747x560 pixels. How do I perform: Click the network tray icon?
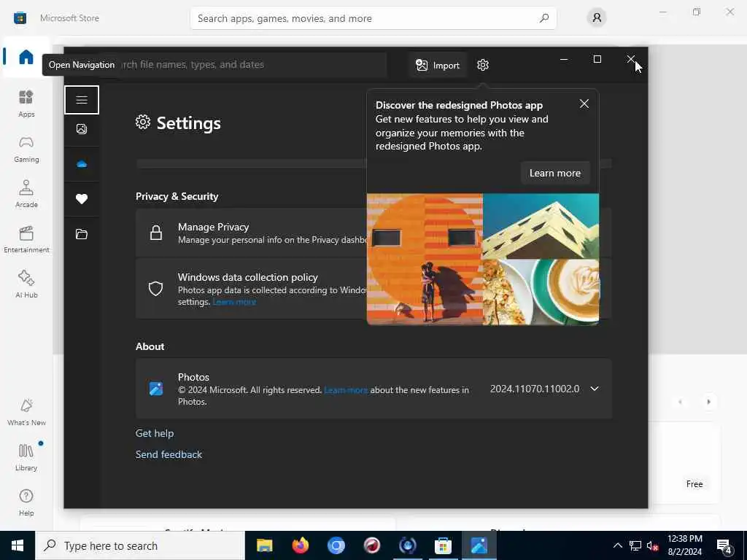tap(635, 545)
